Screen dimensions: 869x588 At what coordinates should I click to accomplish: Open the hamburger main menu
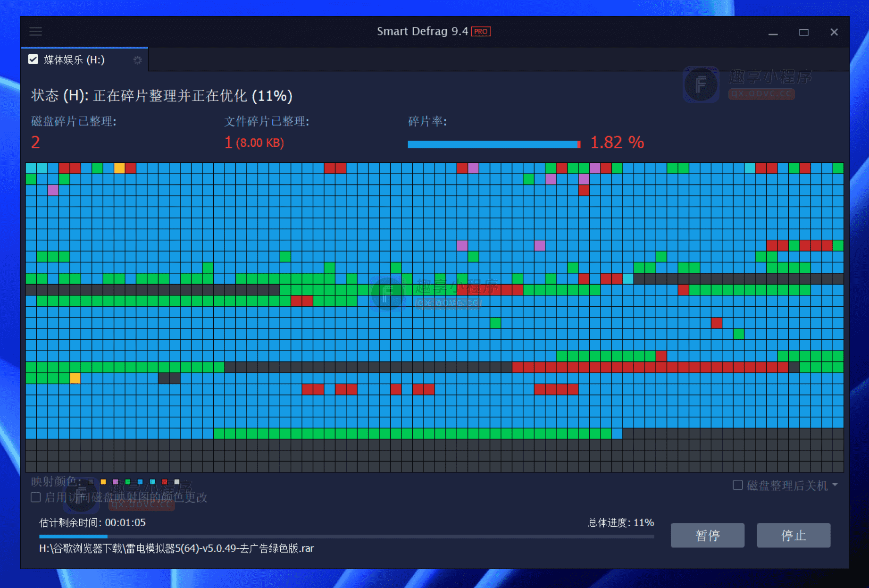point(36,32)
